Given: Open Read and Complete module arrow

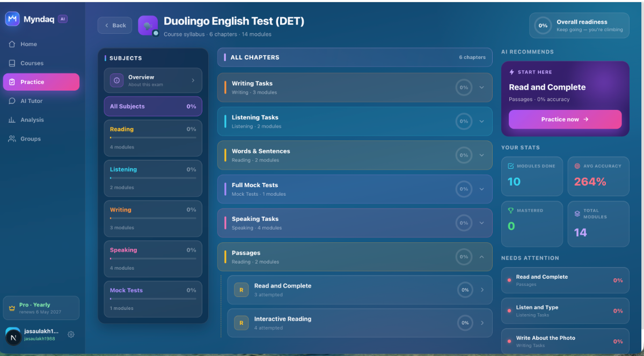Looking at the screenshot, I should (x=482, y=290).
